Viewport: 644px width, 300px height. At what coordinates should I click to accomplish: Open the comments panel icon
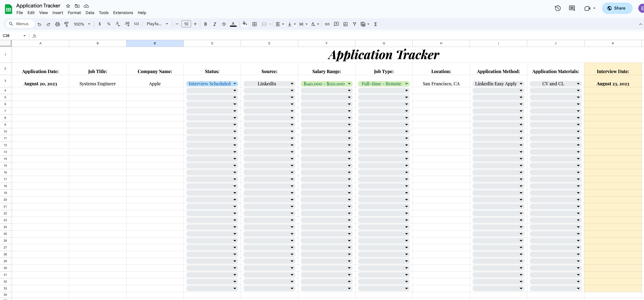pyautogui.click(x=572, y=8)
